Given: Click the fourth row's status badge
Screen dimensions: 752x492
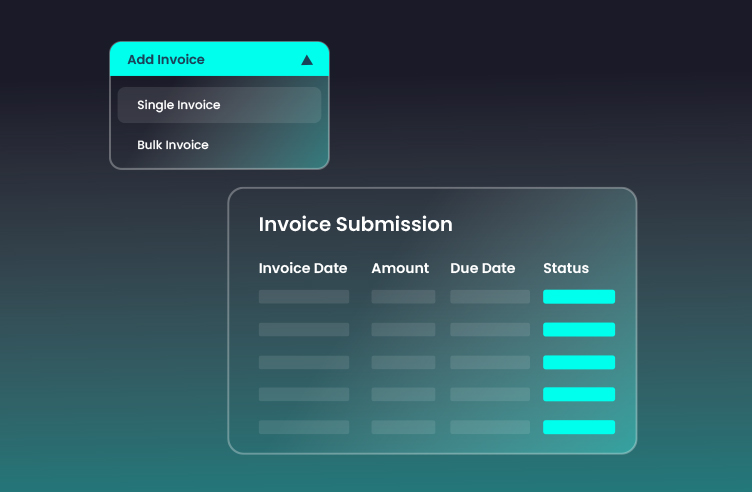Looking at the screenshot, I should [x=578, y=394].
